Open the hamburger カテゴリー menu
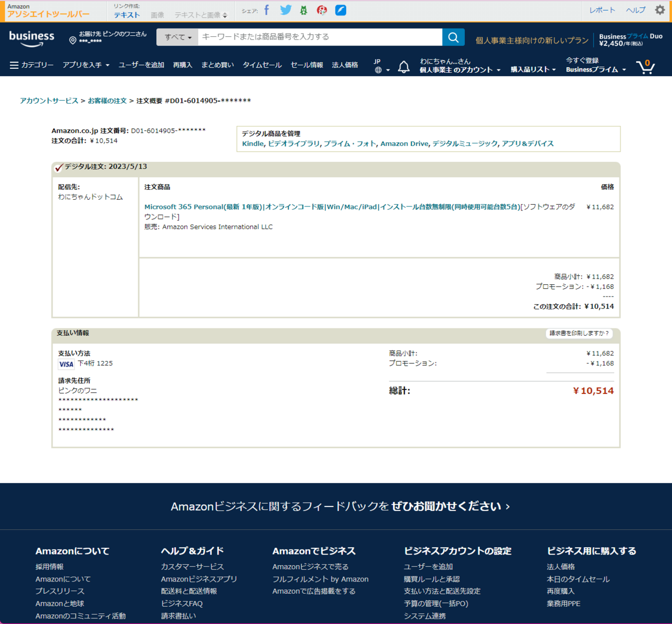 pos(32,65)
